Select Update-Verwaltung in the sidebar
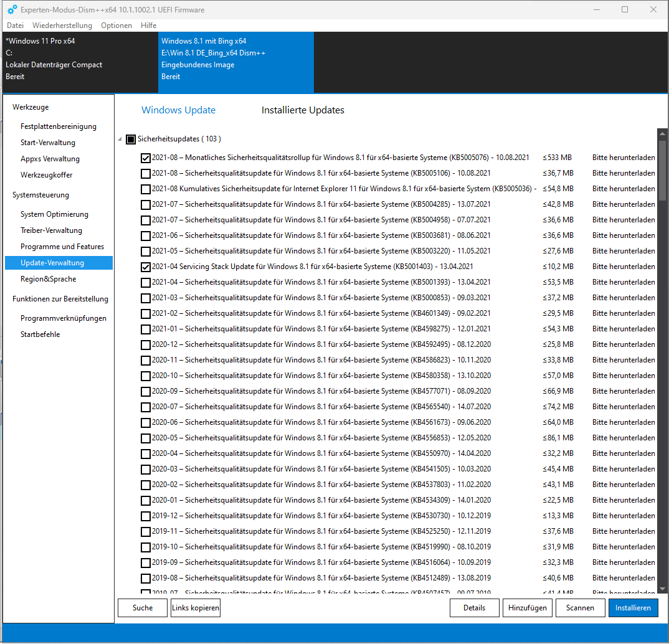Screen dimensions: 669x644 click(59, 263)
